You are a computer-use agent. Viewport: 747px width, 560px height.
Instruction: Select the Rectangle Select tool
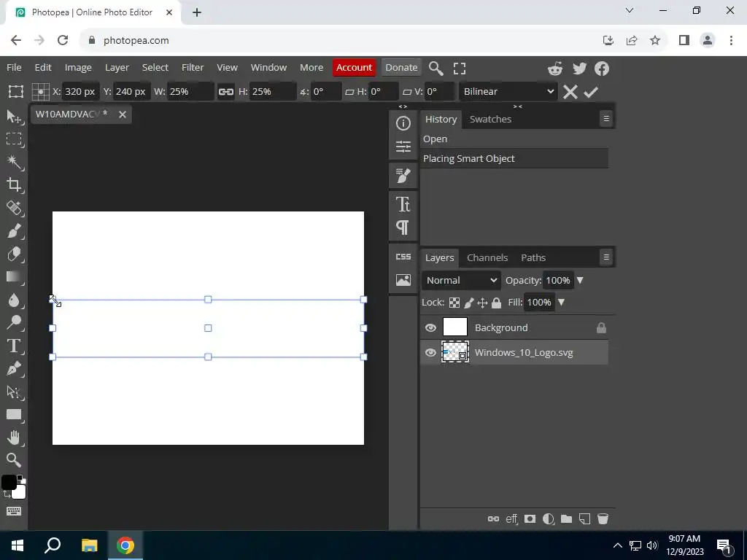[x=14, y=139]
